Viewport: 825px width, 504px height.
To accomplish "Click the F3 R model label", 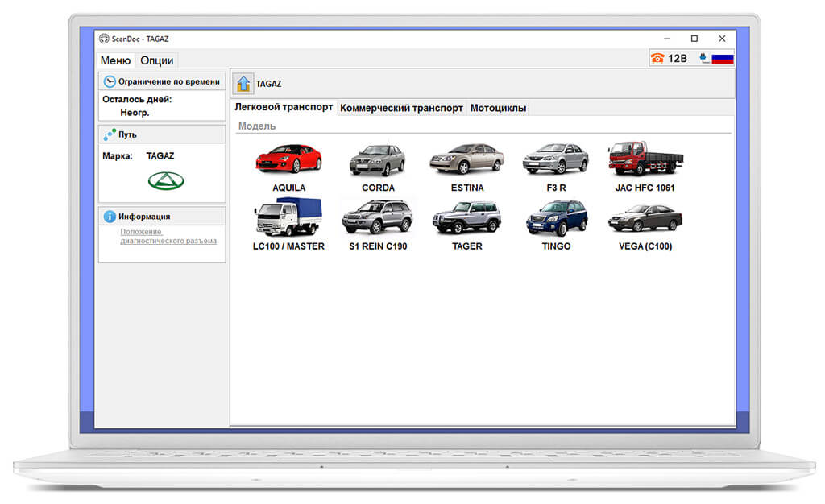I will click(556, 188).
